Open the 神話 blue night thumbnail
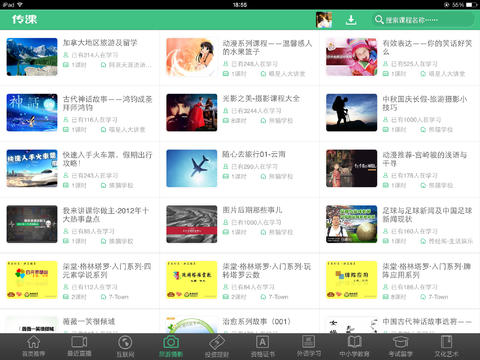Screen dimensions: 480x360 pos(32,112)
